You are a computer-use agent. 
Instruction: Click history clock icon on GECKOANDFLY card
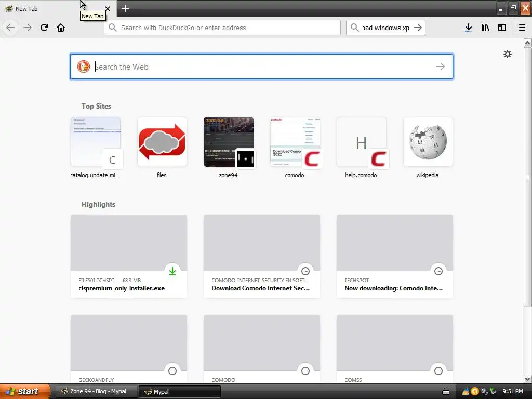pyautogui.click(x=172, y=371)
